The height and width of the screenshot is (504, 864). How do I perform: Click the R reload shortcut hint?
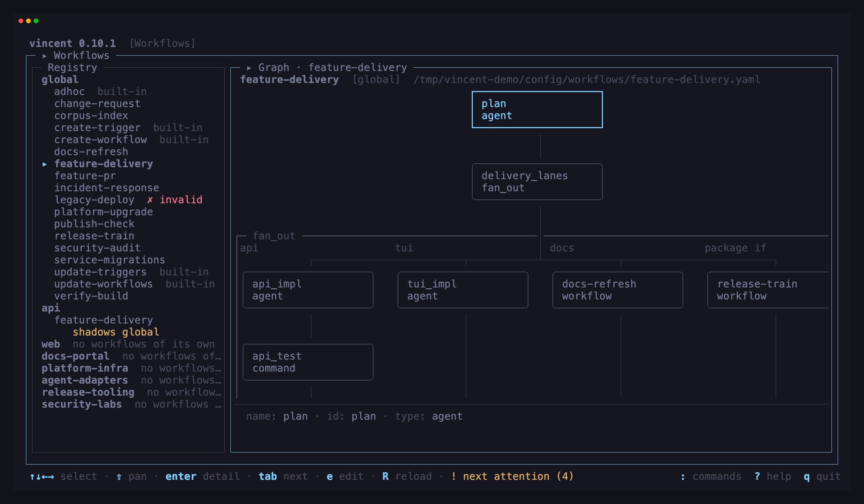(407, 476)
